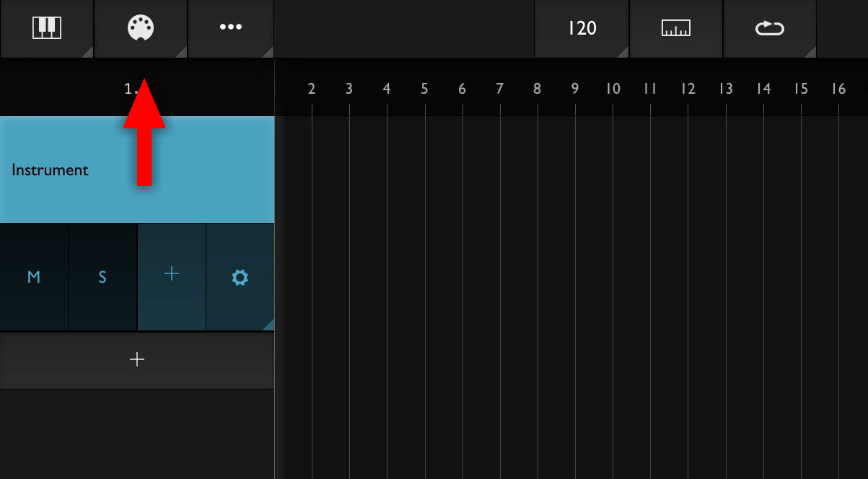Viewport: 868px width, 479px height.
Task: Open the three-dots more options menu
Action: click(231, 28)
